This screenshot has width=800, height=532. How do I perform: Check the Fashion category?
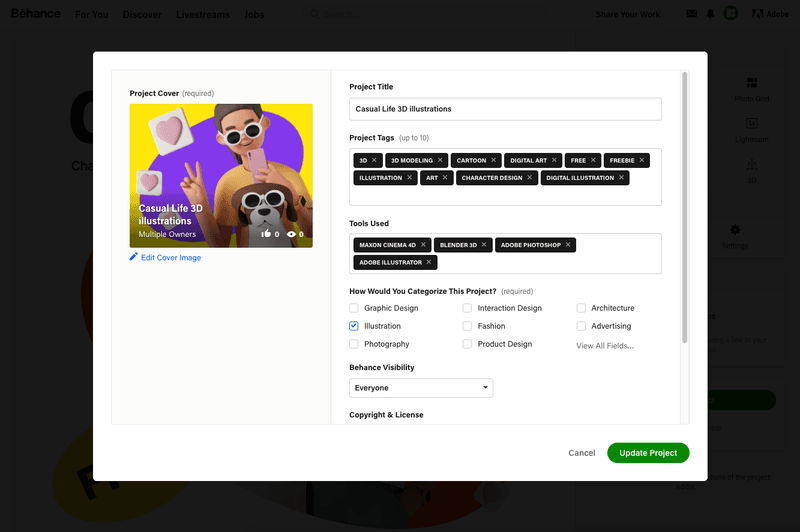(x=467, y=326)
